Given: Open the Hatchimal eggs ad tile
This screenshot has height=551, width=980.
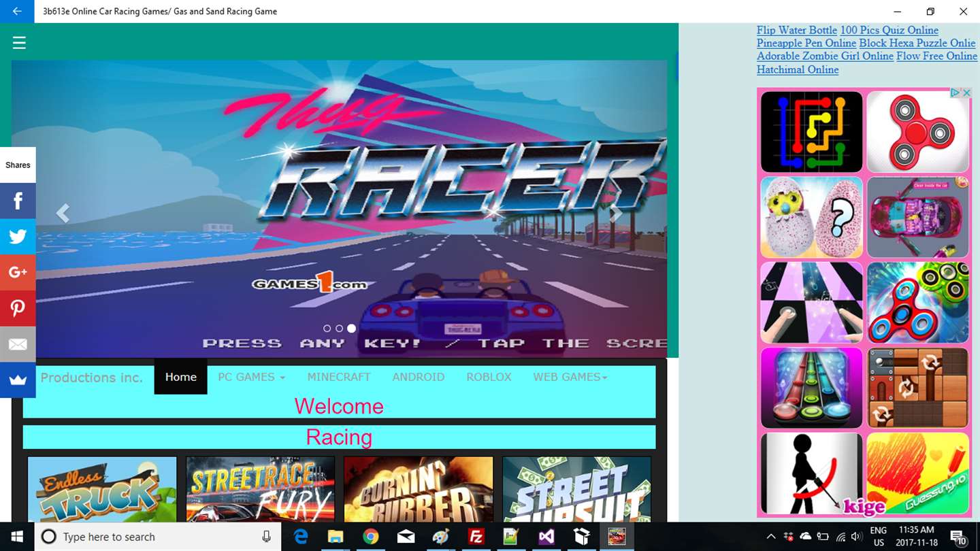Looking at the screenshot, I should click(x=811, y=218).
